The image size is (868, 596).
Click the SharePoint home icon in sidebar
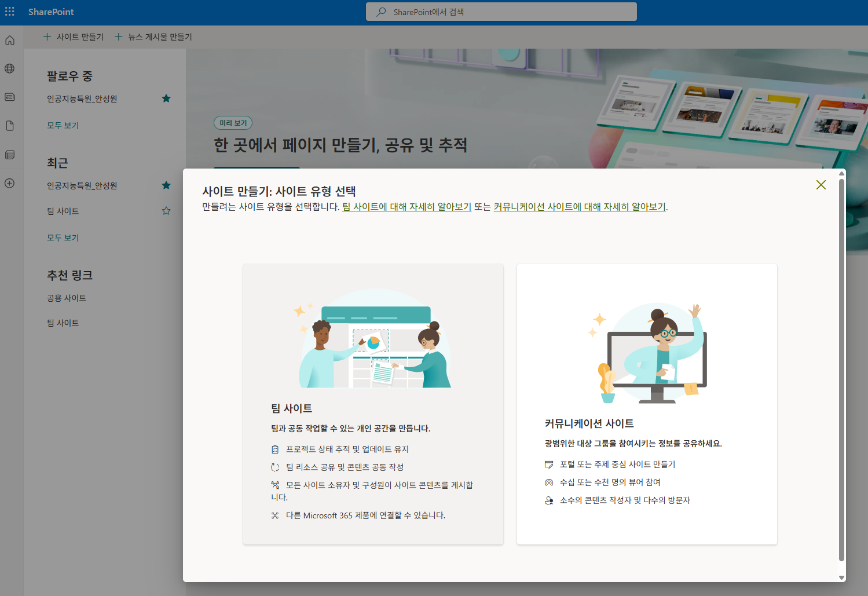(10, 40)
